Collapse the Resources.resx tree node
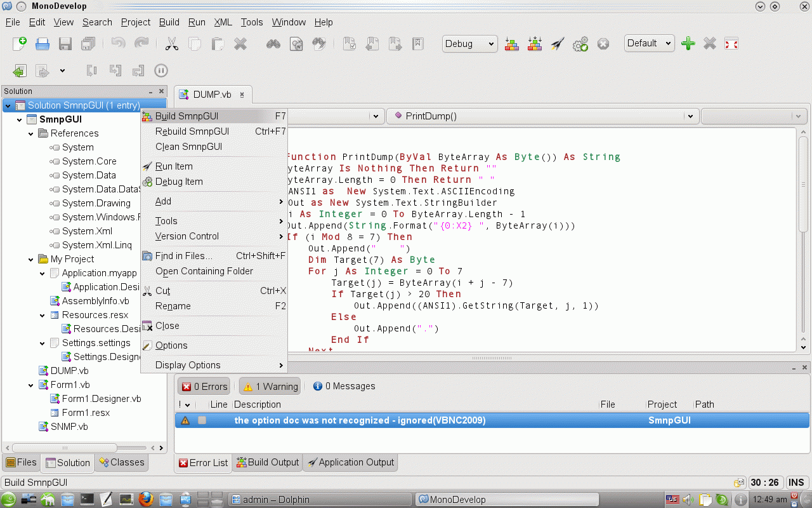Viewport: 812px width, 508px height. coord(43,315)
